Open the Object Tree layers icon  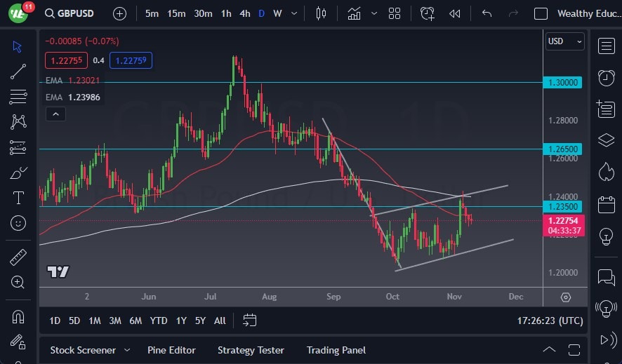click(x=607, y=140)
